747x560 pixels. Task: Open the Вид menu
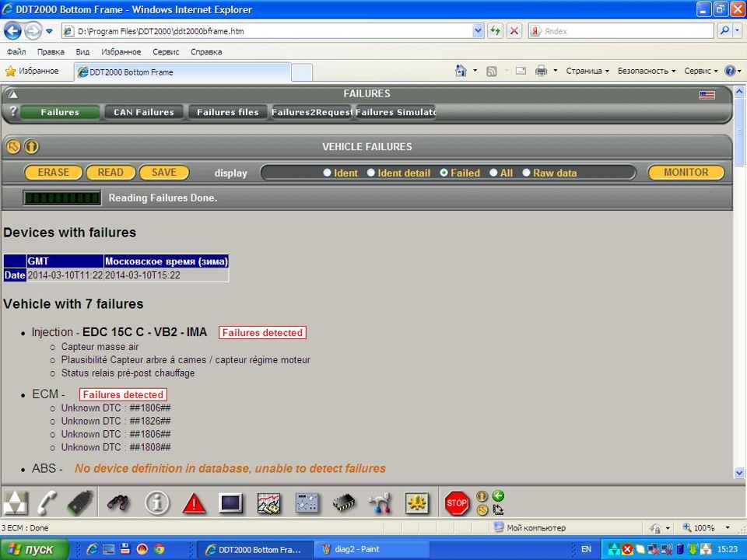coord(82,52)
